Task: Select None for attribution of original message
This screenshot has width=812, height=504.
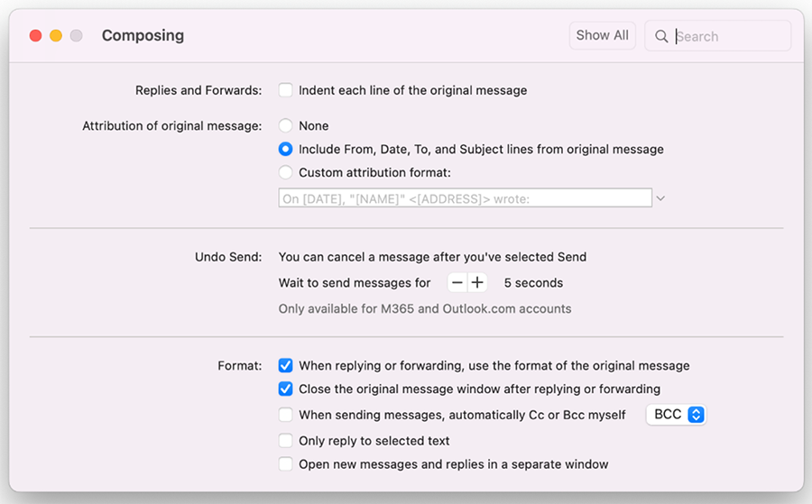Action: click(286, 126)
